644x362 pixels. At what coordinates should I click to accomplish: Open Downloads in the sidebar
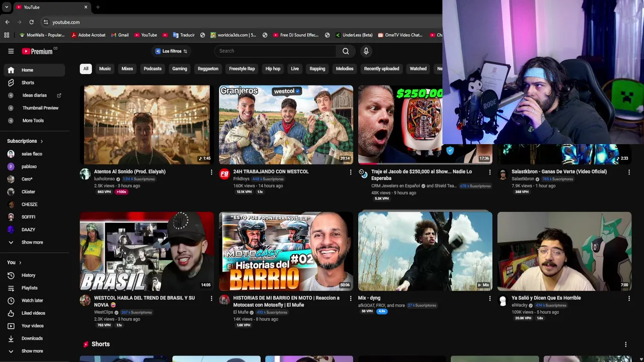pos(34,338)
